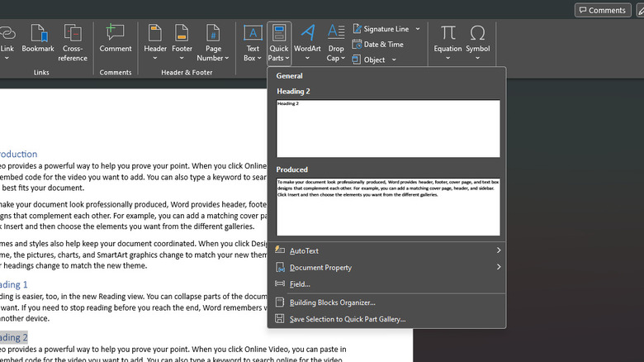
Task: Click the Equation icon
Action: (448, 34)
